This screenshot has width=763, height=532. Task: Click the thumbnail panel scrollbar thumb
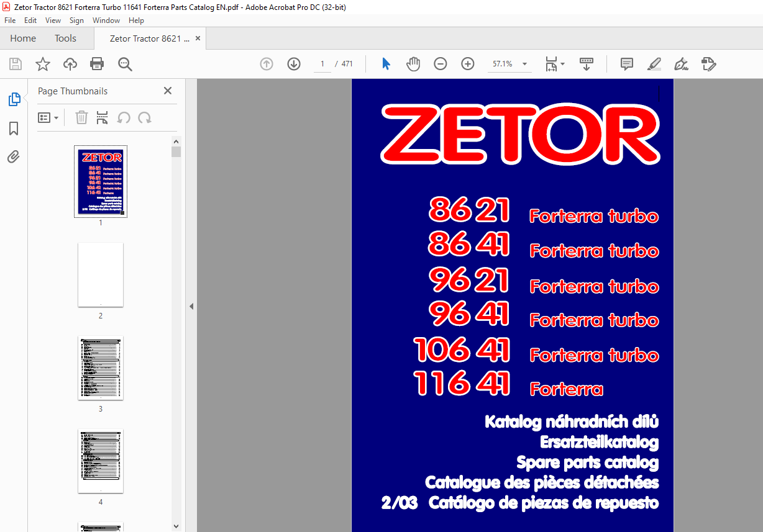pyautogui.click(x=176, y=152)
